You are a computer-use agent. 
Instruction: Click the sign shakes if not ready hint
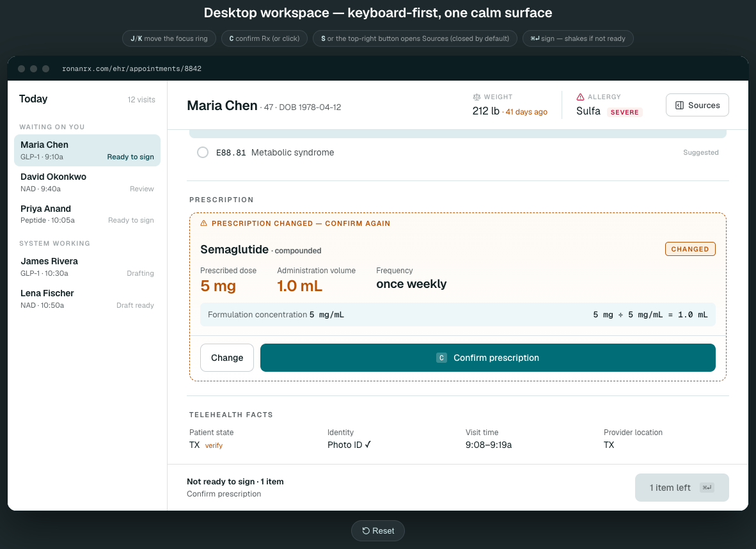point(578,38)
